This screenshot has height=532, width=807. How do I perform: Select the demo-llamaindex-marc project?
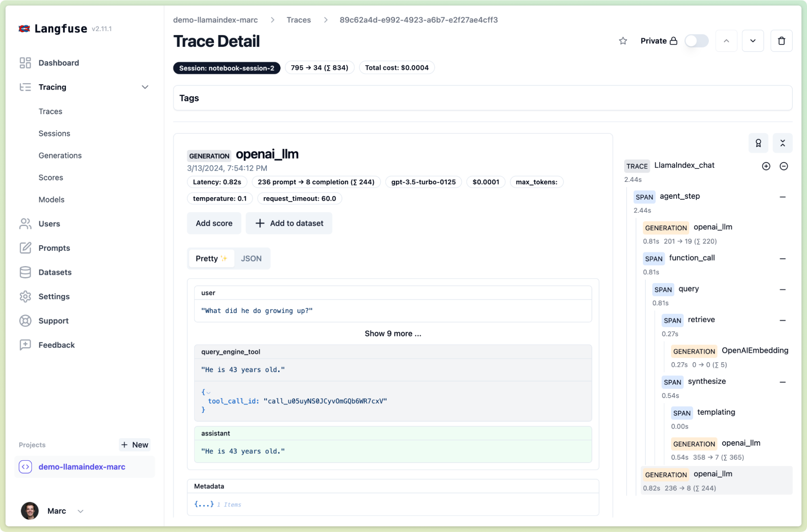[x=85, y=467]
